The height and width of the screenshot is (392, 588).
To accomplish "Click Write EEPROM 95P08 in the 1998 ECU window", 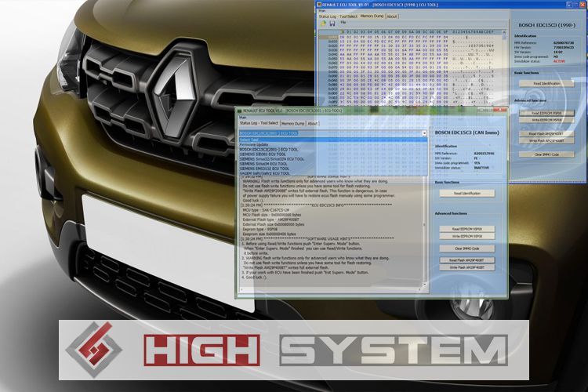I will click(x=546, y=120).
